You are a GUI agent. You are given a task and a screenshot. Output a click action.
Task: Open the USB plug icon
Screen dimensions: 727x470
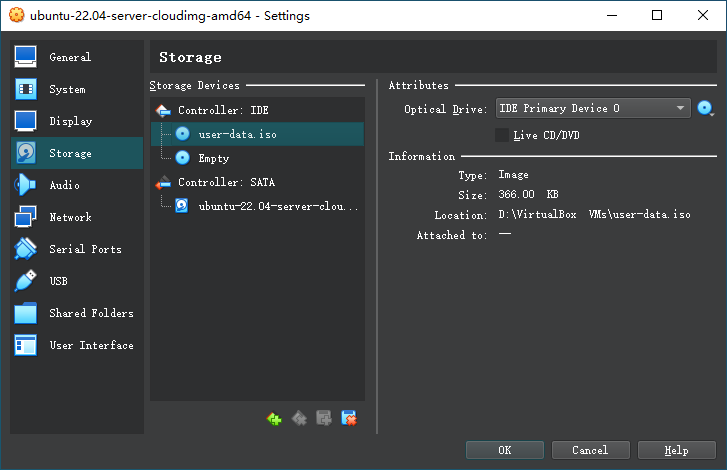click(26, 281)
